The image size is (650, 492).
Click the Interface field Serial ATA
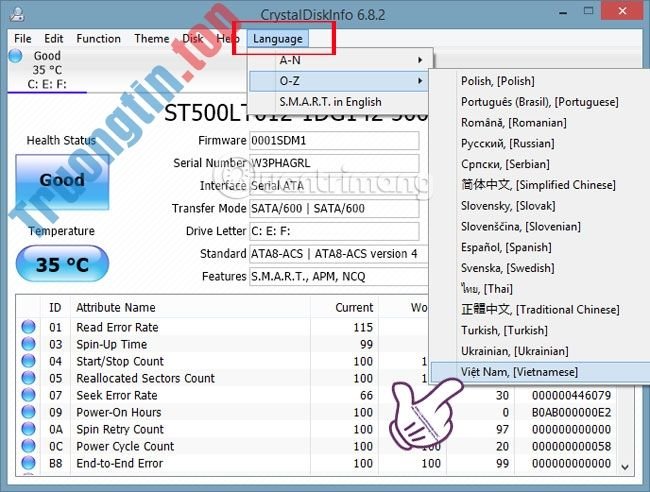[x=334, y=185]
